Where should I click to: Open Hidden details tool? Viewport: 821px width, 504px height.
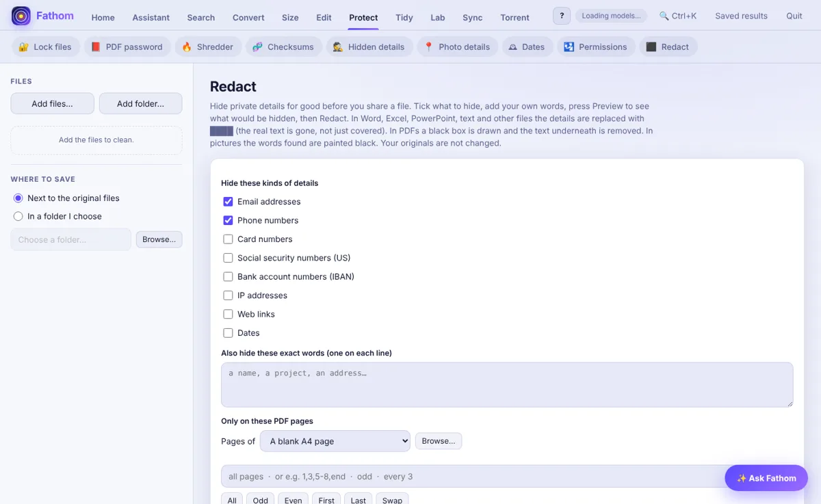pos(369,47)
